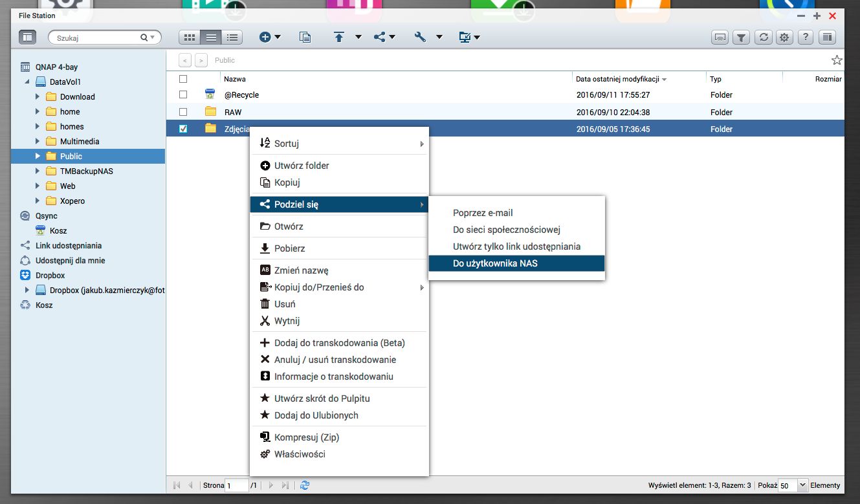Viewport: 860px width, 504px height.
Task: Open the search options dropdown arrow
Action: pyautogui.click(x=153, y=38)
